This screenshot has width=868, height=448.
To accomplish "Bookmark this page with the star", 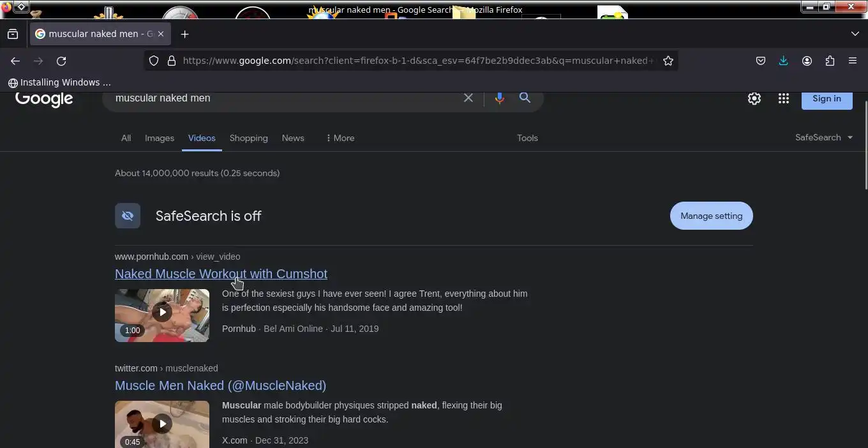I will coord(668,61).
